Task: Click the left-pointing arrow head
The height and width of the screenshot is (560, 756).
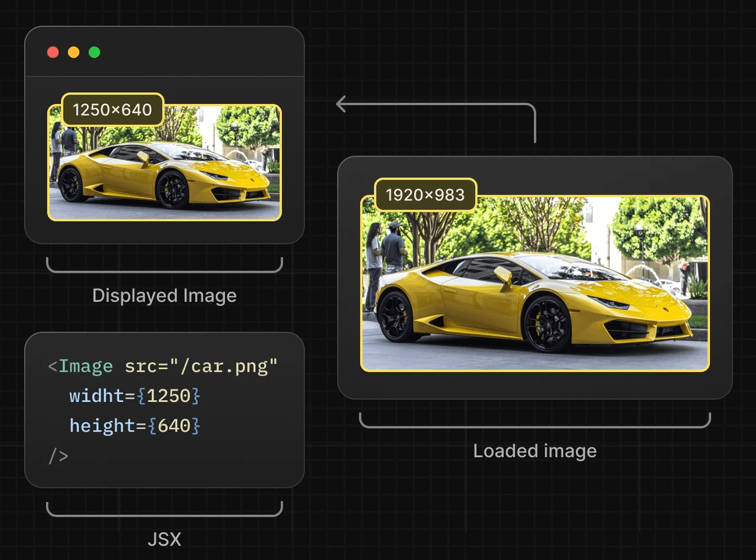Action: click(x=341, y=104)
